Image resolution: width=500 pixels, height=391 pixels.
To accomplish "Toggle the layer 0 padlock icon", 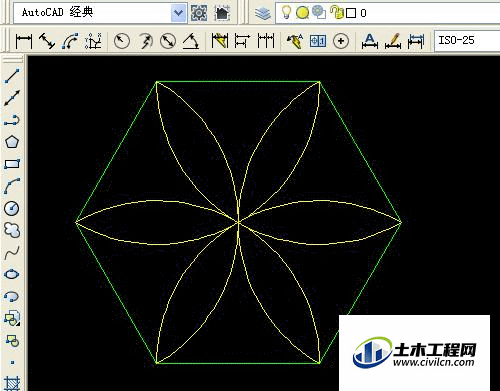I will (x=337, y=13).
